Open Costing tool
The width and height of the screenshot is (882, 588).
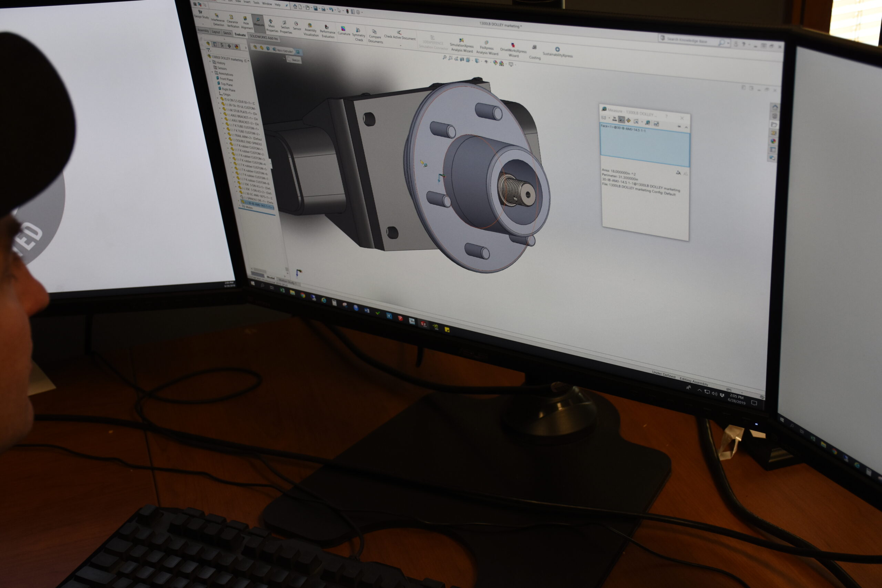(535, 53)
